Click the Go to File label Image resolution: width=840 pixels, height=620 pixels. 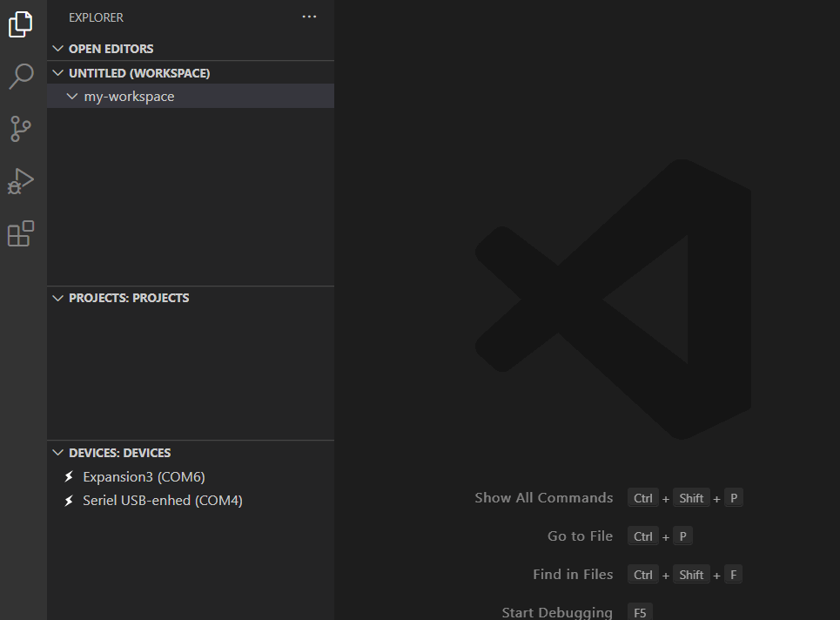click(581, 536)
